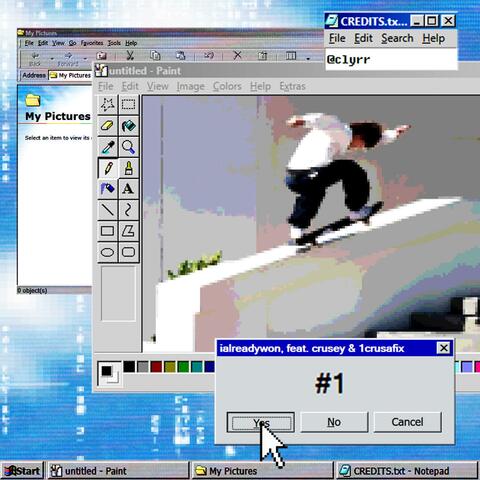Screen dimensions: 480x480
Task: Click the My Pictures address field
Action: (x=70, y=76)
